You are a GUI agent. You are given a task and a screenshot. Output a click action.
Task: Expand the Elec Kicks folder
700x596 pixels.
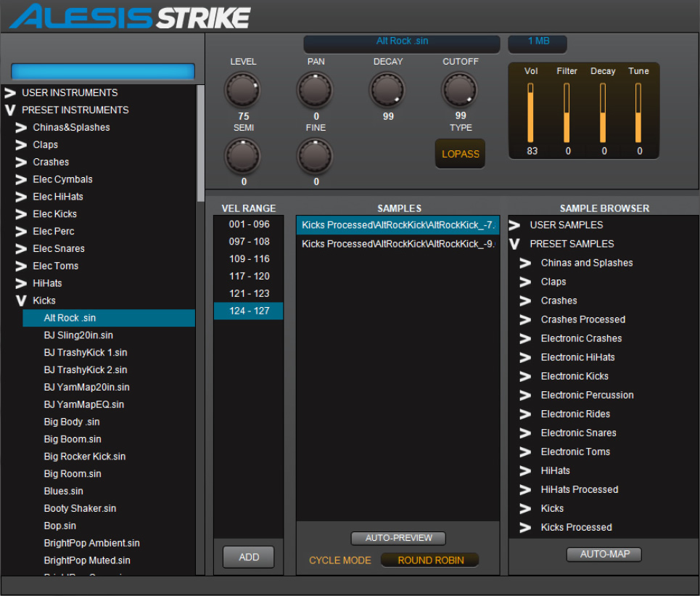pos(21,214)
